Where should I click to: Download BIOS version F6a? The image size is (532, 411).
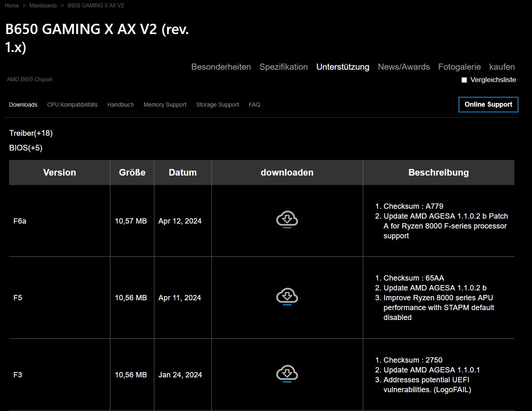(x=287, y=219)
